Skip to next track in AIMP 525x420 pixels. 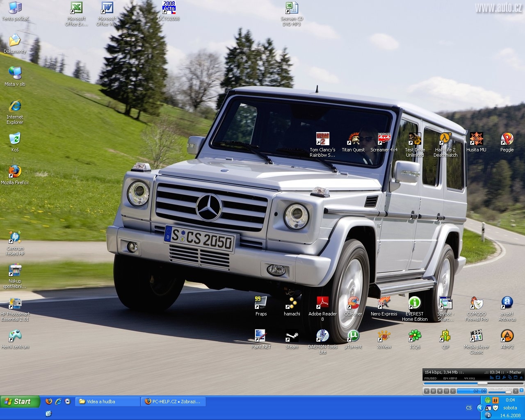(x=453, y=391)
